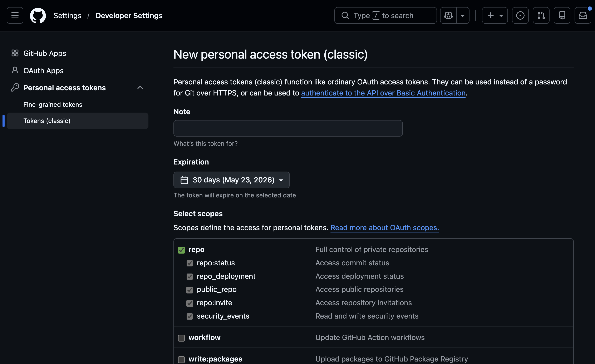Click the magnifier search icon
Screen dimensions: 595x364
tap(345, 15)
